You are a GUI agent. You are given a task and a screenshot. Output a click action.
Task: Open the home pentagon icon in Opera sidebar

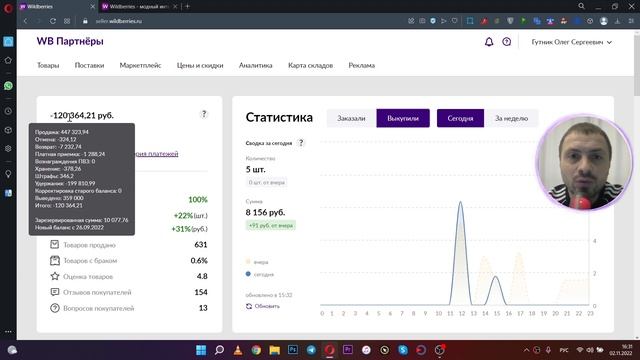coord(8,60)
